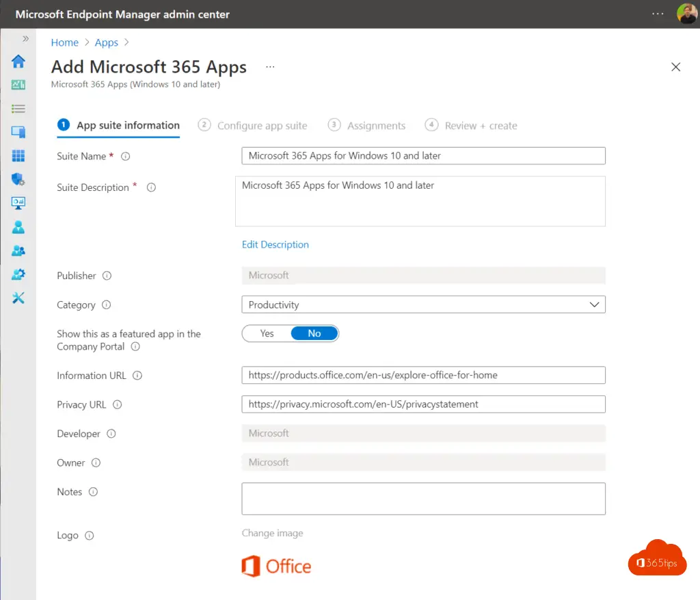This screenshot has height=600, width=700.
Task: Show info for featured app setting
Action: 135,347
